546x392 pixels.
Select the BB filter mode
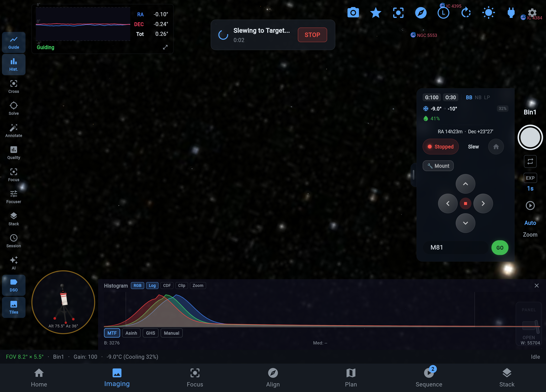[x=469, y=97]
